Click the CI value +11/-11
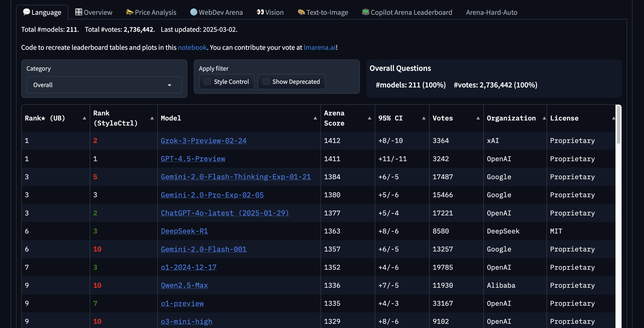This screenshot has height=328, width=644. click(392, 159)
